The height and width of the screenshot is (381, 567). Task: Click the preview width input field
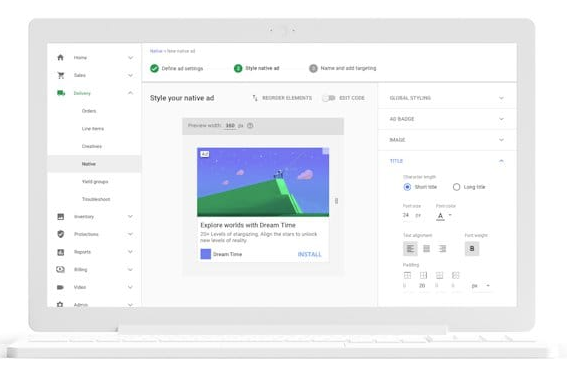(x=230, y=126)
